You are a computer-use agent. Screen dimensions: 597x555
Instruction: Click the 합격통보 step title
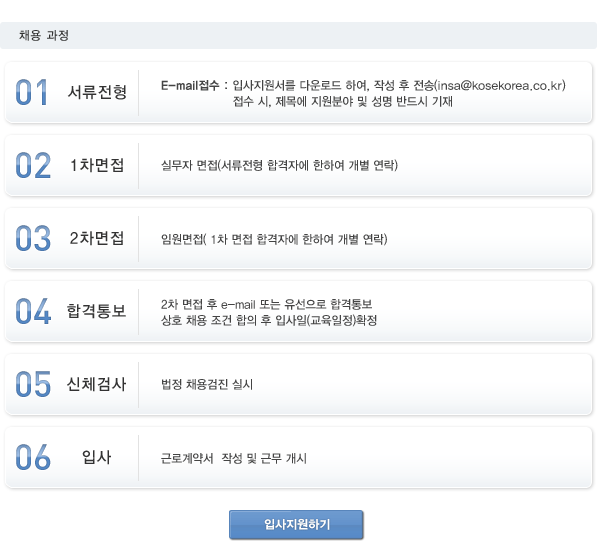[x=96, y=311]
